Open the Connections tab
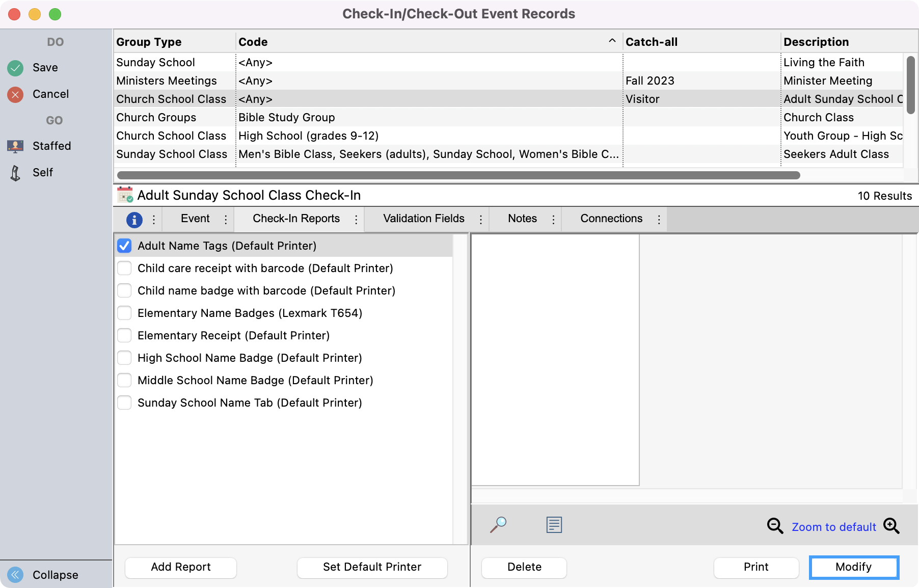This screenshot has width=919, height=588. (x=611, y=219)
